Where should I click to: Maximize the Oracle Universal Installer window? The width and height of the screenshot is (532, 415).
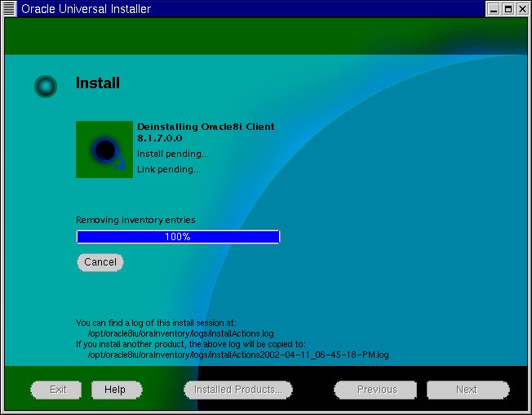click(508, 9)
